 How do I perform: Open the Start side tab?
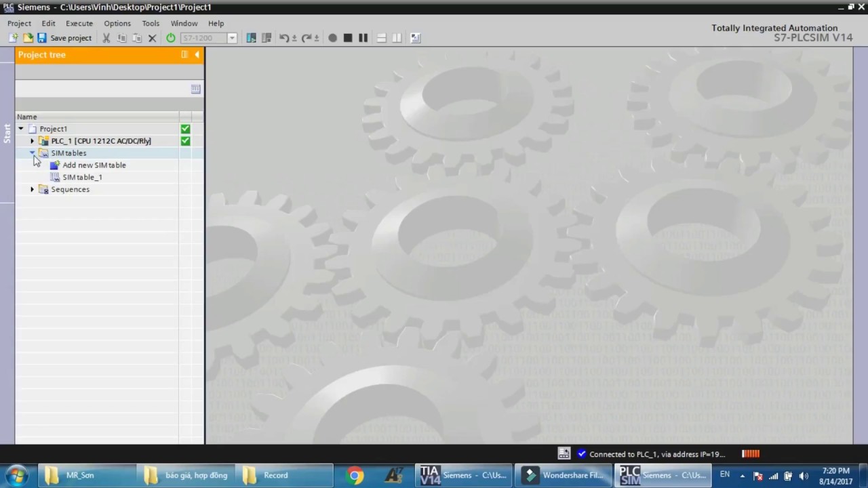click(7, 133)
